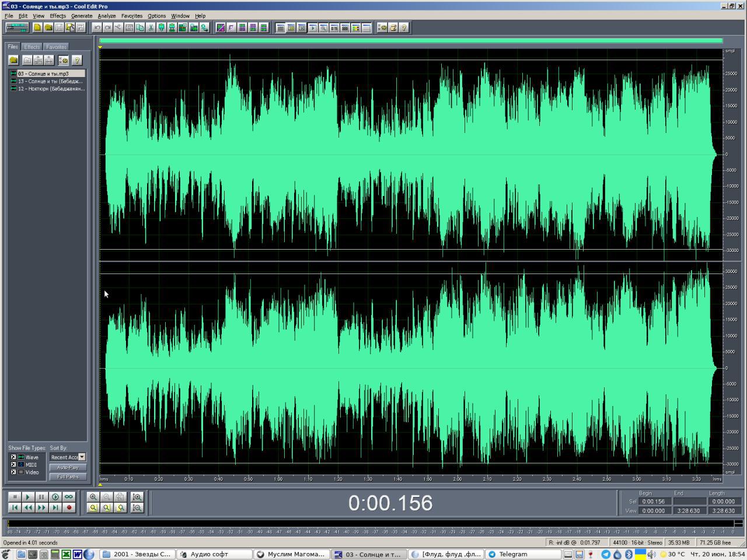The image size is (747, 560).
Task: Click the Rewind transport button
Action: [x=28, y=508]
